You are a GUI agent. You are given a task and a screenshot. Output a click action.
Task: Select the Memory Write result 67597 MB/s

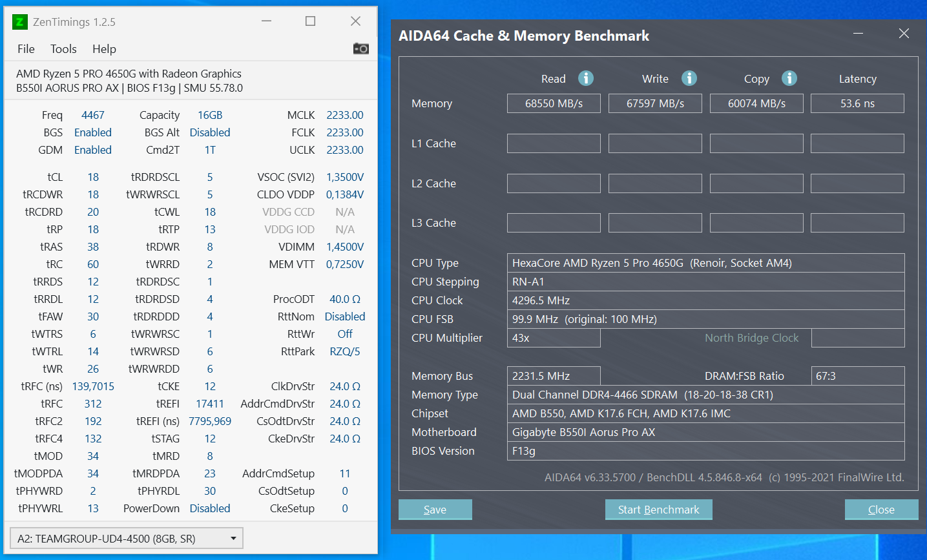(x=655, y=103)
